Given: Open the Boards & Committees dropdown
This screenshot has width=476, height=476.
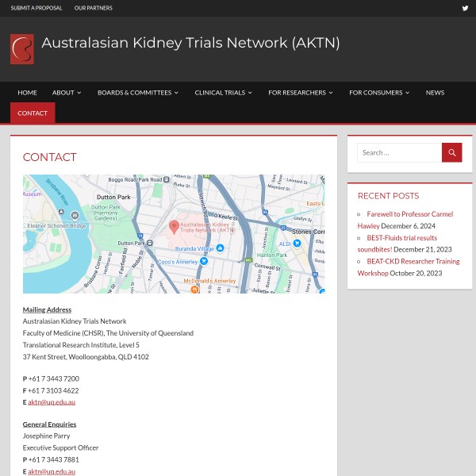Looking at the screenshot, I should click(x=137, y=93).
